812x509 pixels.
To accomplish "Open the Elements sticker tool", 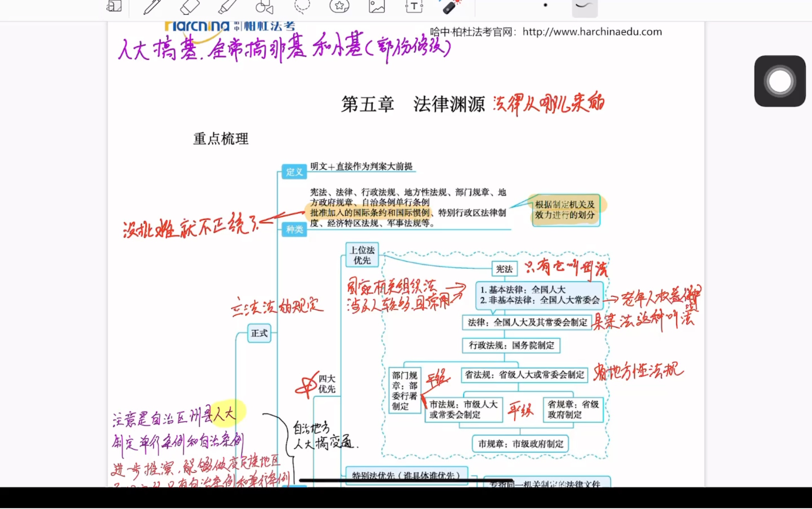I will tap(339, 6).
